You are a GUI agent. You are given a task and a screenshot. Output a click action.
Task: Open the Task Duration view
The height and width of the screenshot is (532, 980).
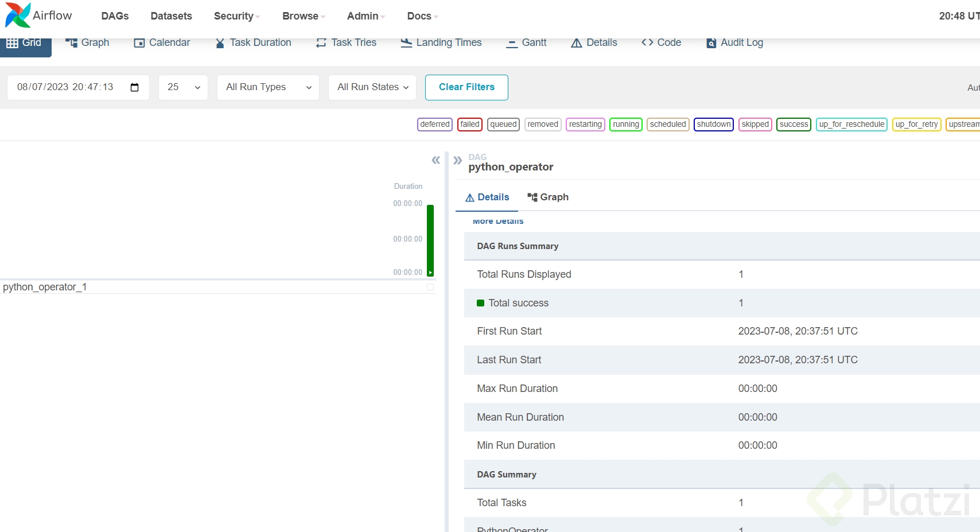click(x=253, y=42)
